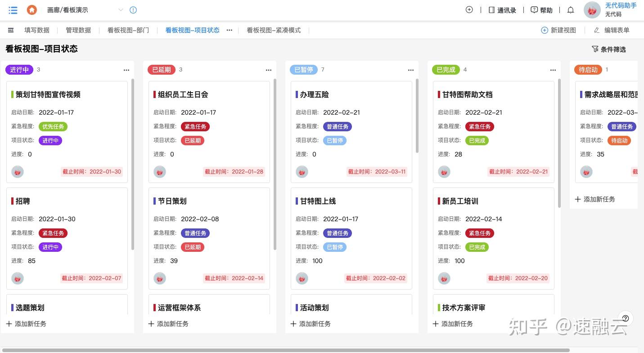
Task: Switch to 看板视图-部门 tab
Action: point(128,30)
